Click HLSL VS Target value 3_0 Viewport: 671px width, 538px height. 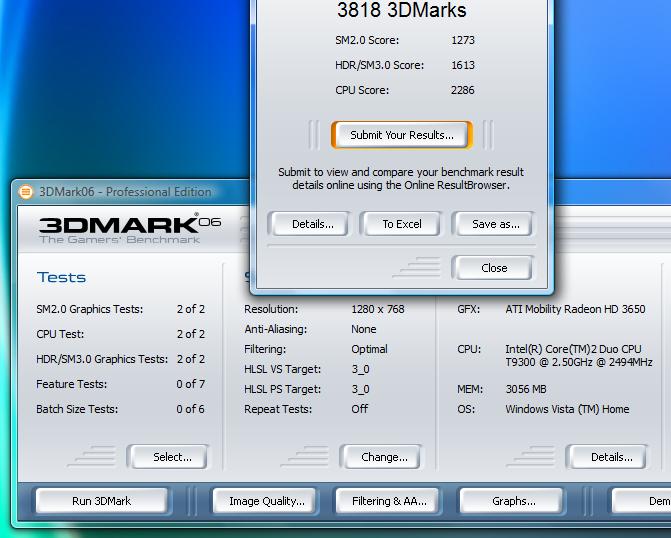(x=360, y=369)
